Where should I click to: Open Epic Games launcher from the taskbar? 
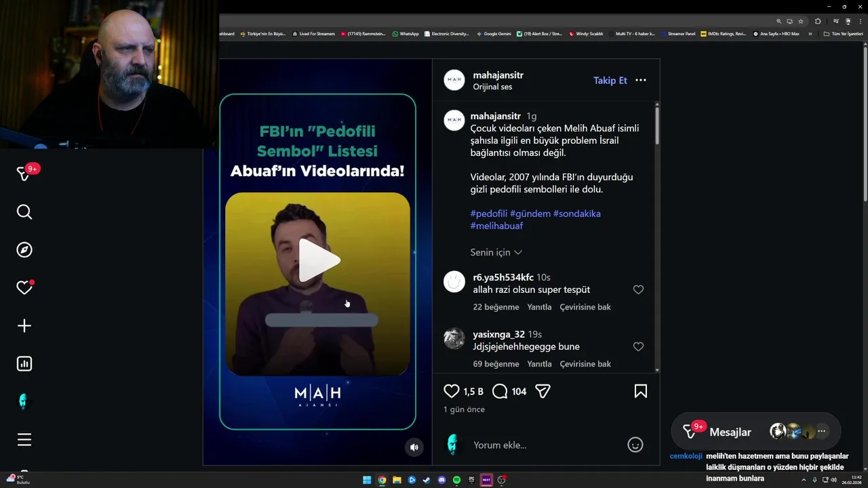tap(471, 480)
